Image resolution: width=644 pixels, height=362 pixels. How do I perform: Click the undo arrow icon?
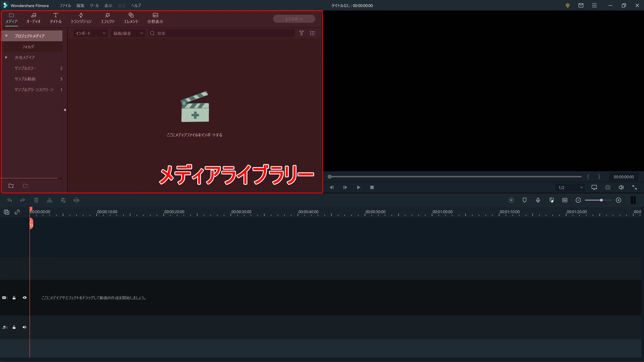(x=10, y=200)
